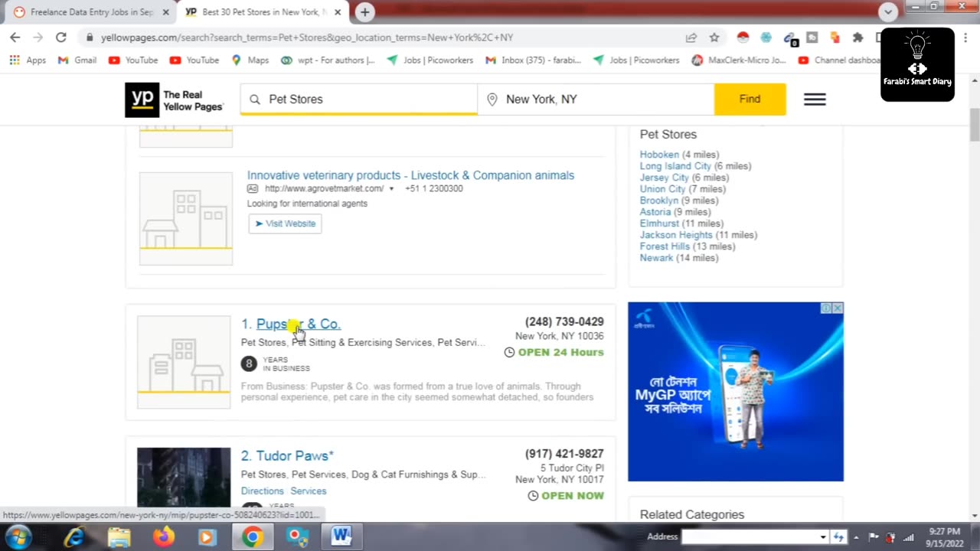This screenshot has width=980, height=551.
Task: Open the Gmail bookmark
Action: click(77, 60)
